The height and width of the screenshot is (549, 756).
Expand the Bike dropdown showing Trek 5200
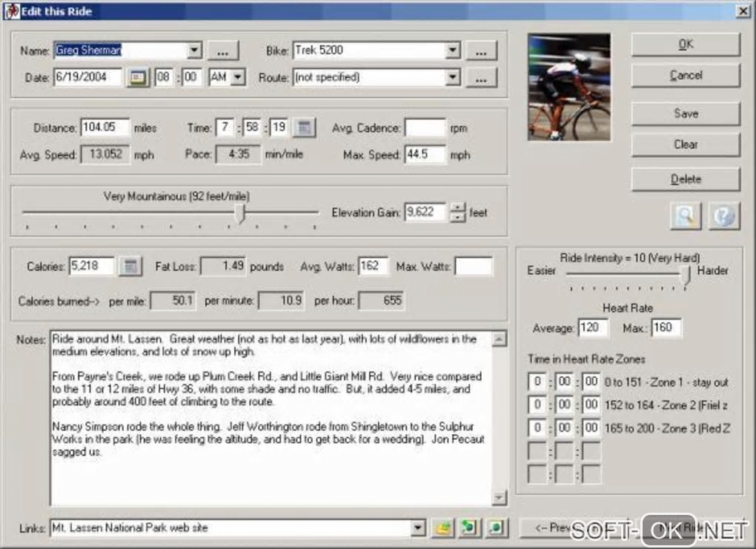click(453, 50)
